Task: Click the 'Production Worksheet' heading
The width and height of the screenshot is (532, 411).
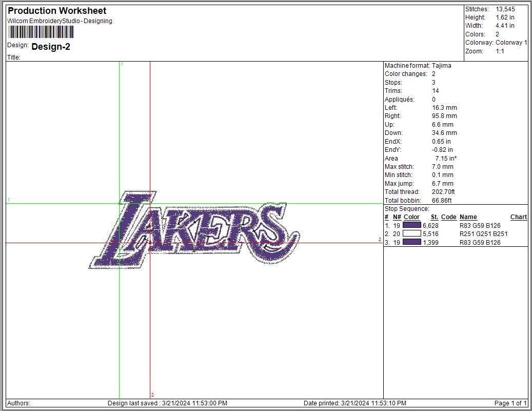Action: (x=57, y=11)
